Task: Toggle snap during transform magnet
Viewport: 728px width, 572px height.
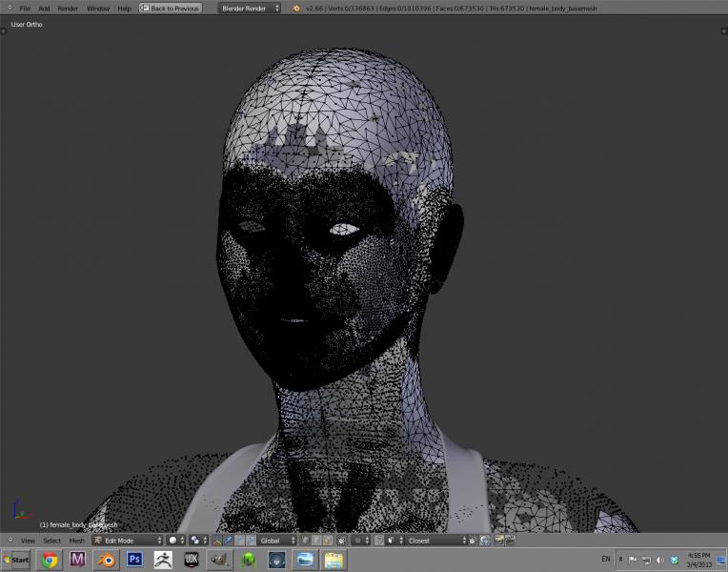Action: pos(379,541)
